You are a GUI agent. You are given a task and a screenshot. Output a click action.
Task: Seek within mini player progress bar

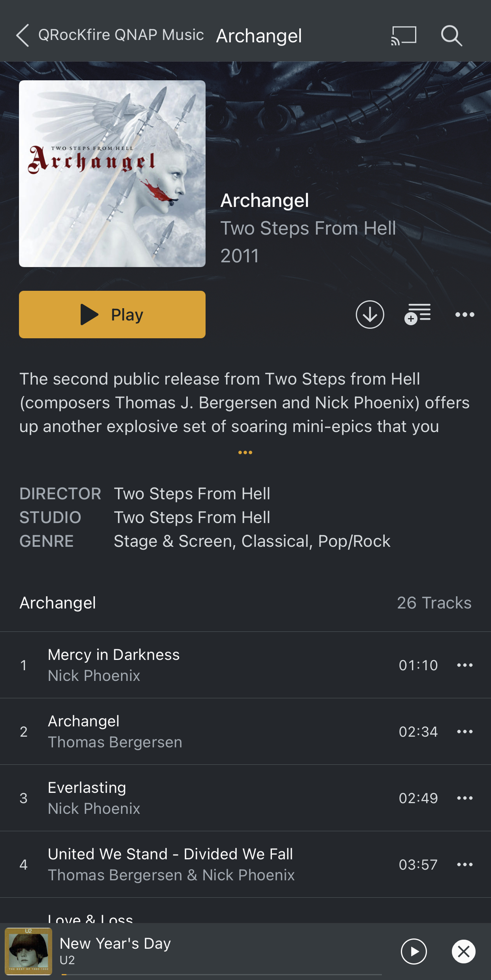[221, 974]
